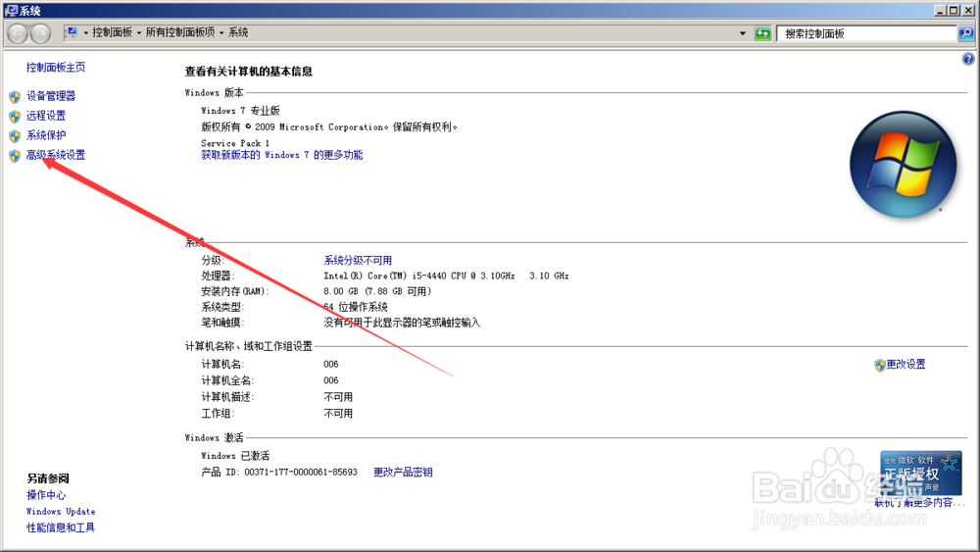Click the Service Pack 1 text
Viewport: 980px width, 552px height.
(x=235, y=143)
